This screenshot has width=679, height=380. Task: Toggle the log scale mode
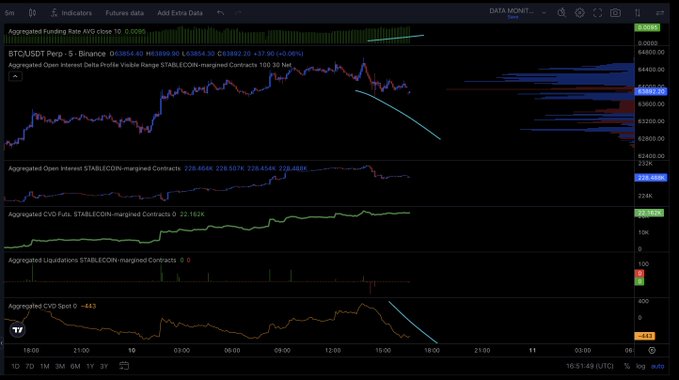point(640,366)
